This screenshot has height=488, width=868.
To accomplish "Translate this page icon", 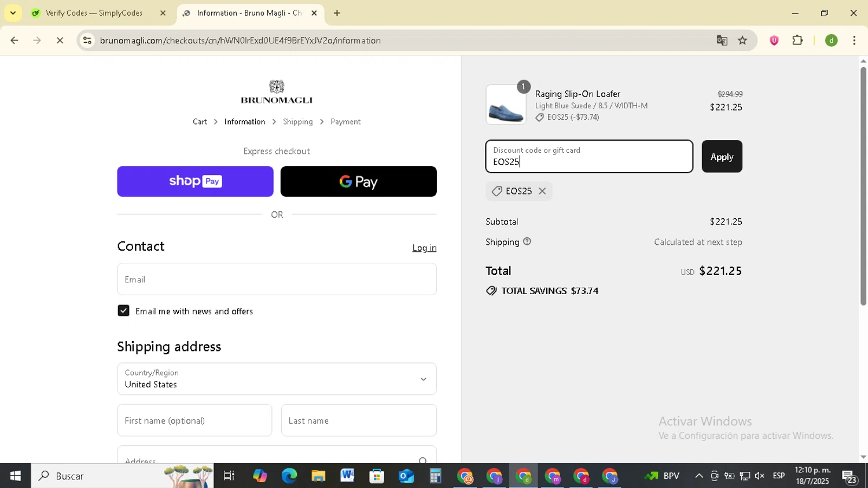I will pyautogui.click(x=722, y=41).
